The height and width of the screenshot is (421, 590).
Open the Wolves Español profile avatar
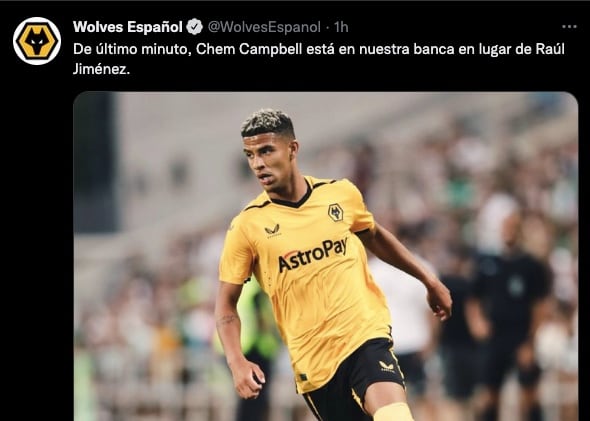pos(37,41)
